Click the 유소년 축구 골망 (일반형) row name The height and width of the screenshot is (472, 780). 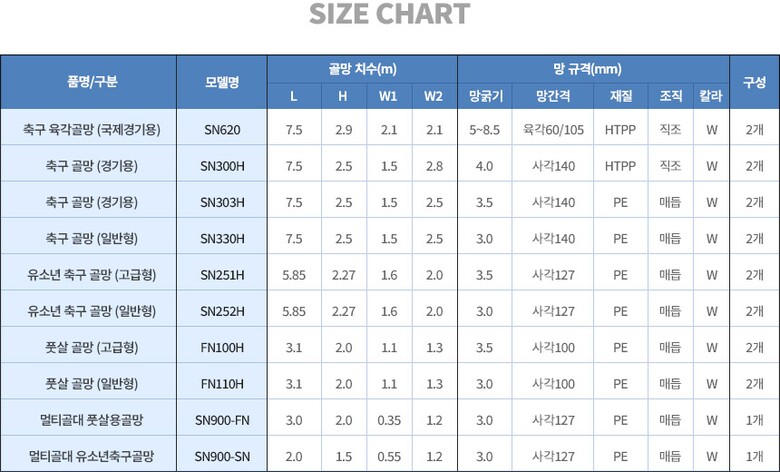point(92,311)
